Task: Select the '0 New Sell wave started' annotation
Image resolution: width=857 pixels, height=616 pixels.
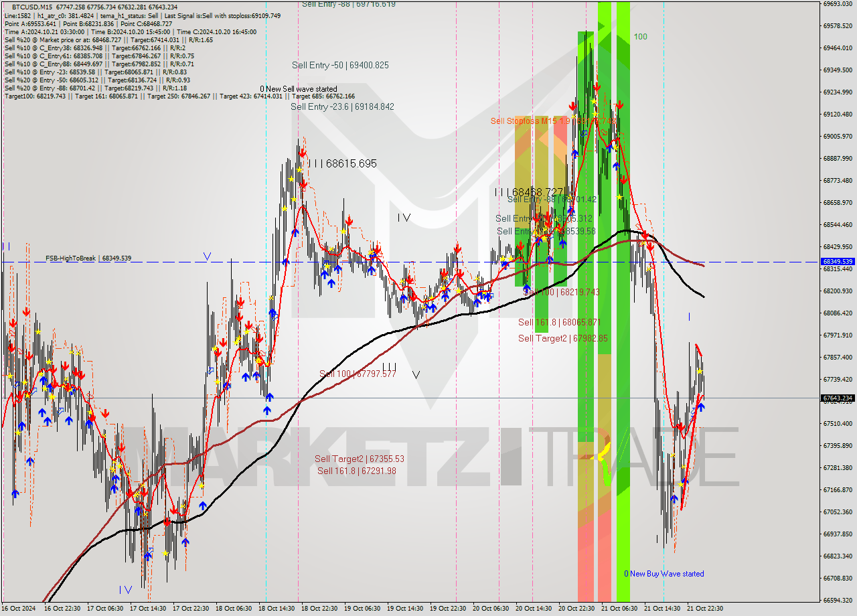Action: point(299,89)
